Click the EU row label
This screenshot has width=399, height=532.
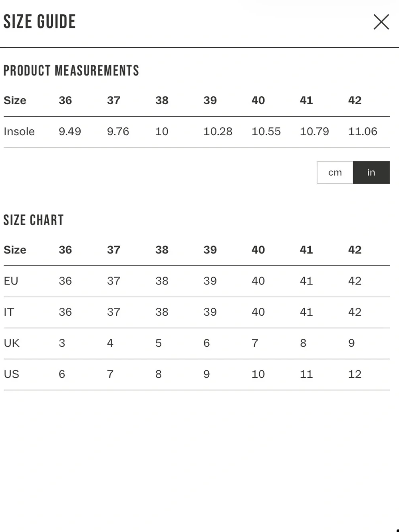(11, 281)
